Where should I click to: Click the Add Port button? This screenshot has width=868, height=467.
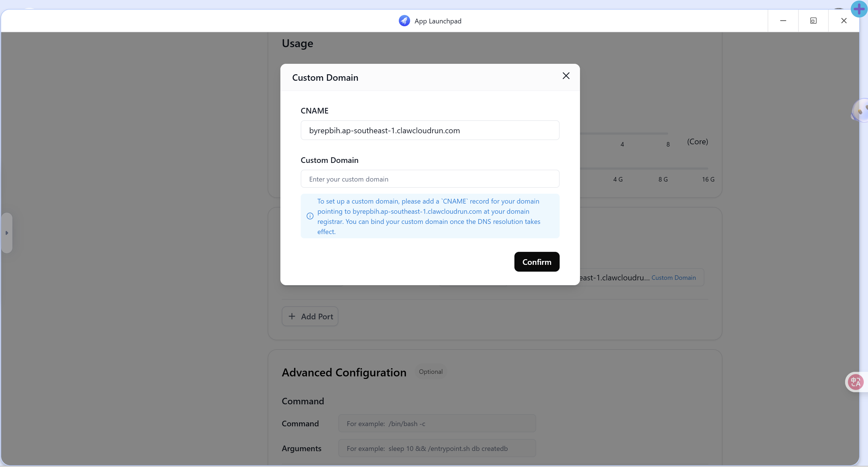[310, 316]
